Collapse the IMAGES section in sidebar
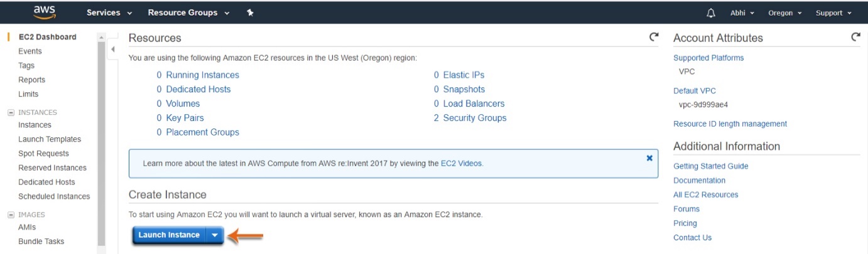 [x=11, y=214]
